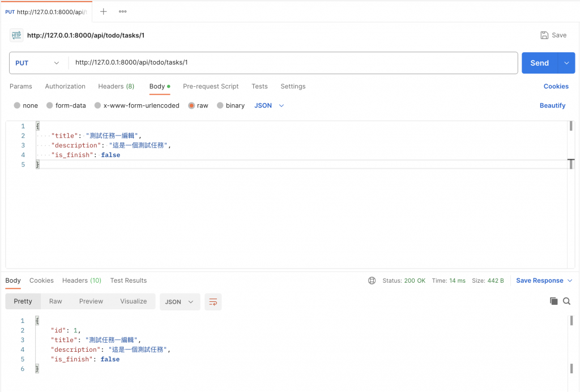The image size is (580, 392).
Task: Open the request body JSON format dropdown
Action: (x=269, y=105)
